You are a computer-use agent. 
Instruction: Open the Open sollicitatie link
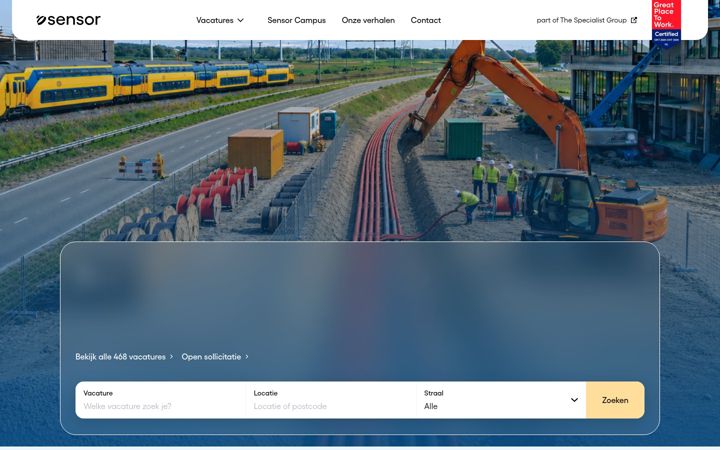tap(215, 357)
